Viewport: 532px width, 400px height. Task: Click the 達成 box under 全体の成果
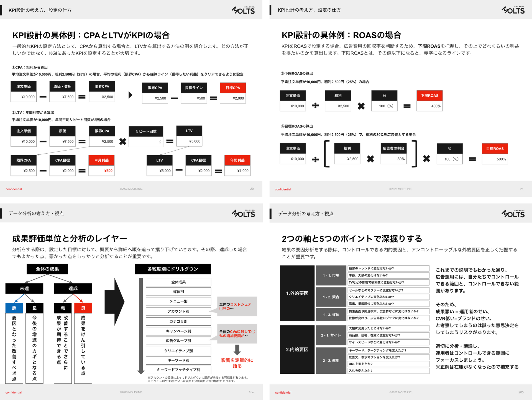pos(73,289)
